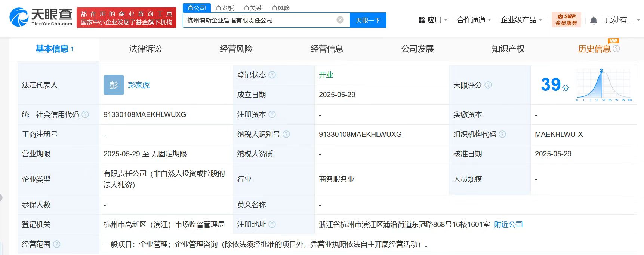644x255 pixels.
Task: Click the 经营范围 description text
Action: (266, 244)
